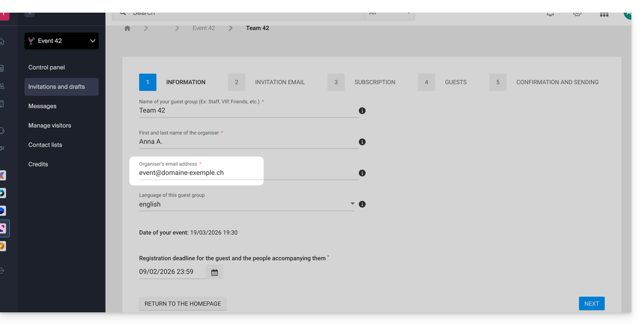
Task: Open the Event 42 breadcrumb link
Action: 204,28
